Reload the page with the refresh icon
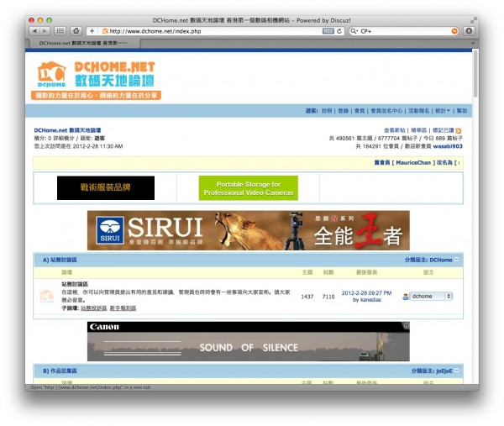Image resolution: width=504 pixels, height=426 pixels. click(339, 31)
